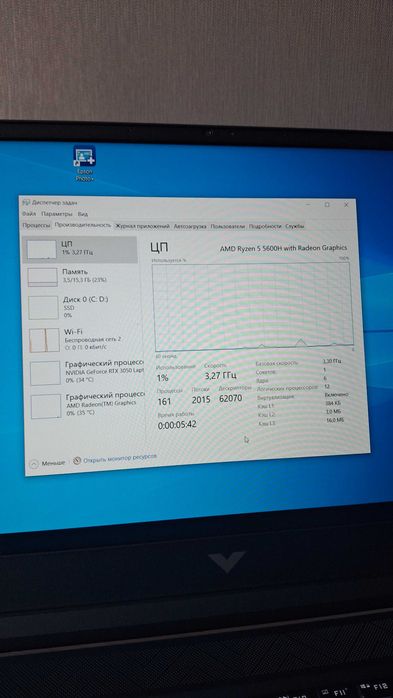
Task: Click the Wi-Fi mini graph thumbnail
Action: [45, 340]
